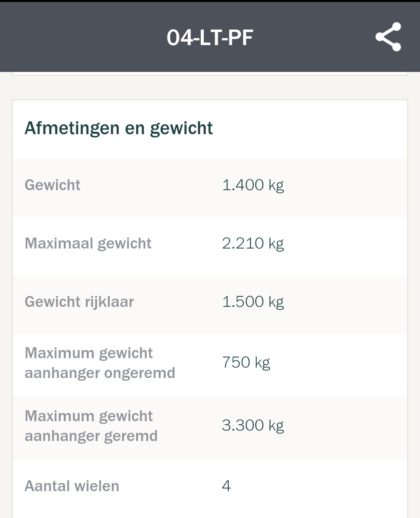Screen dimensions: 420x518
Task: Tap the share icon in header
Action: (x=388, y=37)
